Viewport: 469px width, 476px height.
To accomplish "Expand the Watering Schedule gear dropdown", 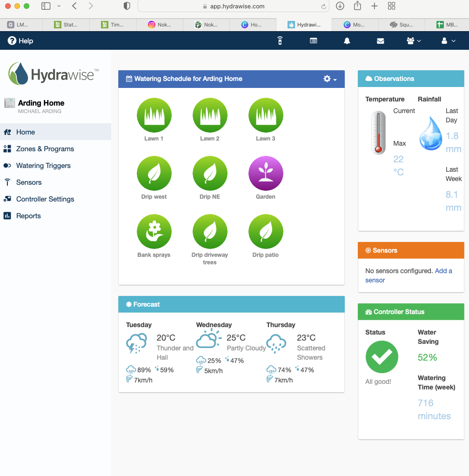I will pyautogui.click(x=330, y=79).
